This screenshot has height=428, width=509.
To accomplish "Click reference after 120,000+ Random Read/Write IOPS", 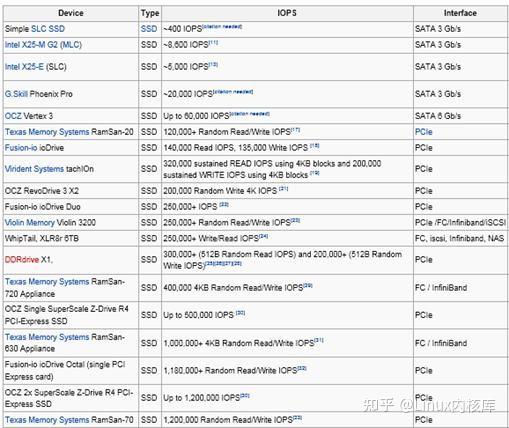I will (296, 130).
